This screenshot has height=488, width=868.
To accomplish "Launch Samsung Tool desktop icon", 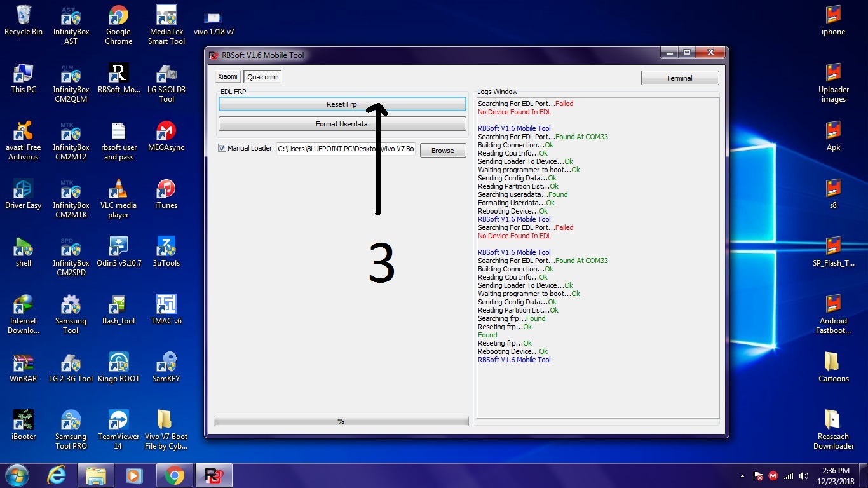I will [71, 314].
